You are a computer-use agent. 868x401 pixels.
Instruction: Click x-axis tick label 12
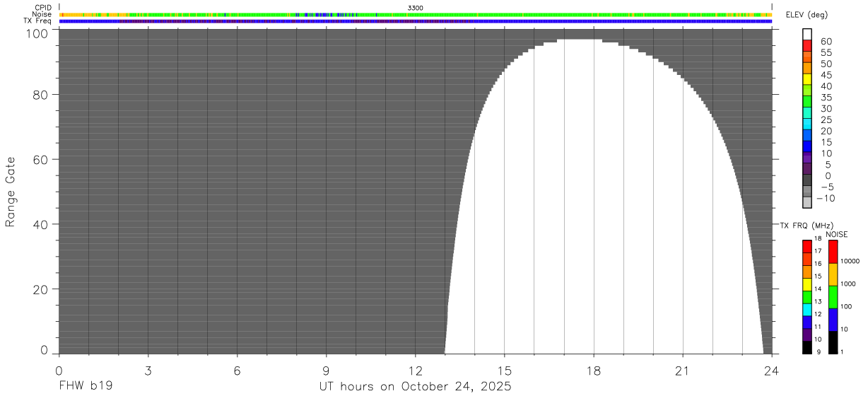click(415, 371)
